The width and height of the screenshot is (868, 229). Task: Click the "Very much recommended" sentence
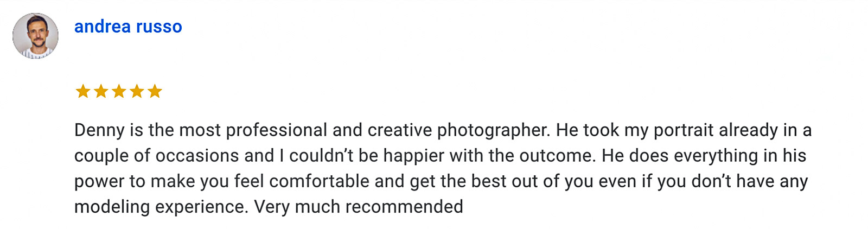pyautogui.click(x=359, y=207)
